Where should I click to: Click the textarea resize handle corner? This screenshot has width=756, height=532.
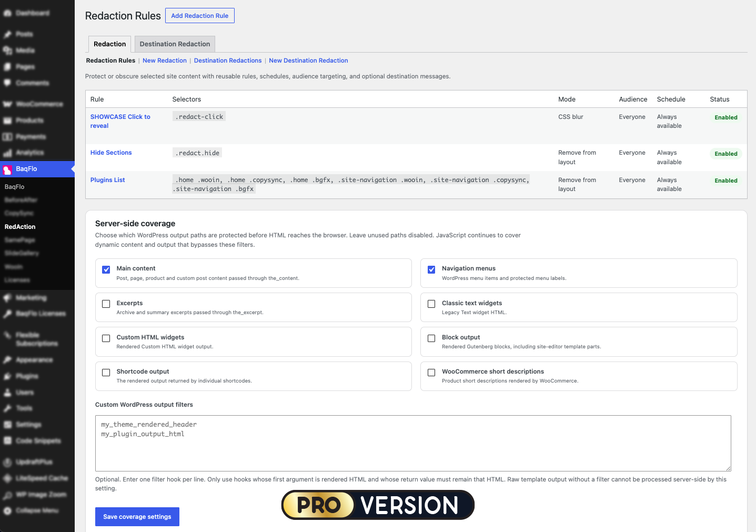click(728, 468)
